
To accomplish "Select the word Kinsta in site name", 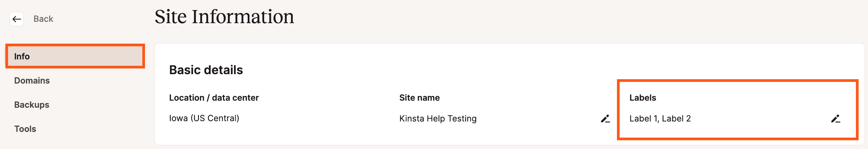I will [412, 119].
